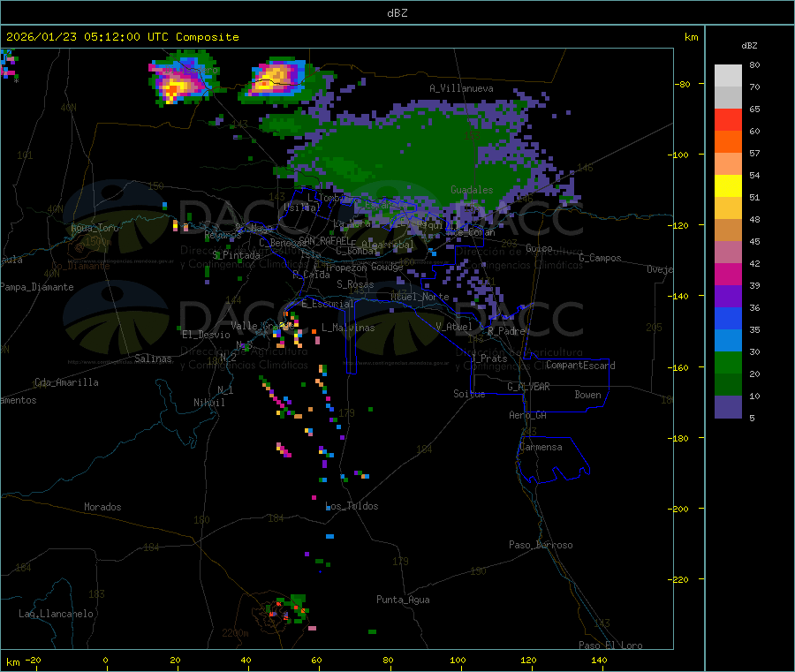Click the 'Punta_Agua' map label
This screenshot has height=672, width=795.
click(x=403, y=600)
